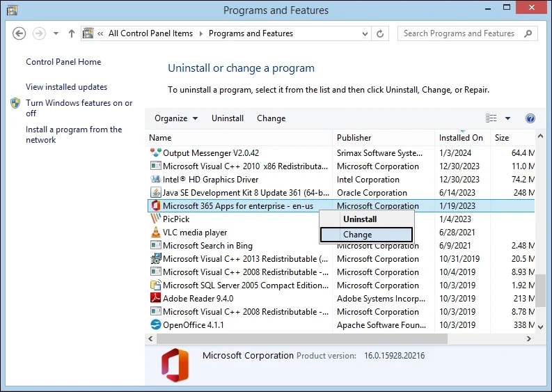Click Oracle Corporation publisher cell

[x=372, y=193]
